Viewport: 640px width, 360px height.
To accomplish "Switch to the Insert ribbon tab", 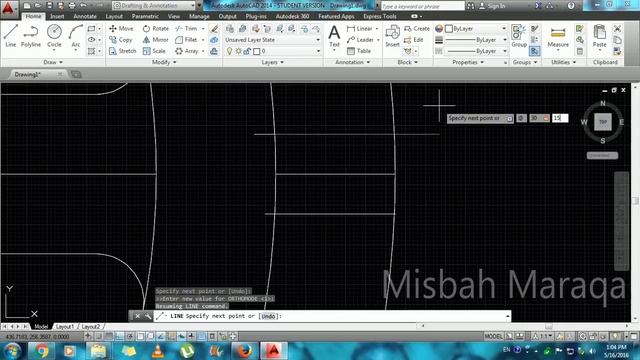I will tap(57, 16).
